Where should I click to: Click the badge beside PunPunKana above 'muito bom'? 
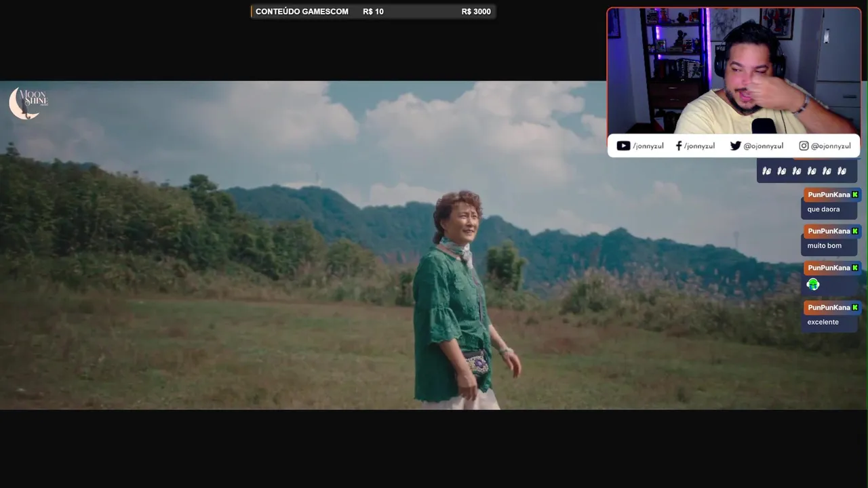point(855,231)
